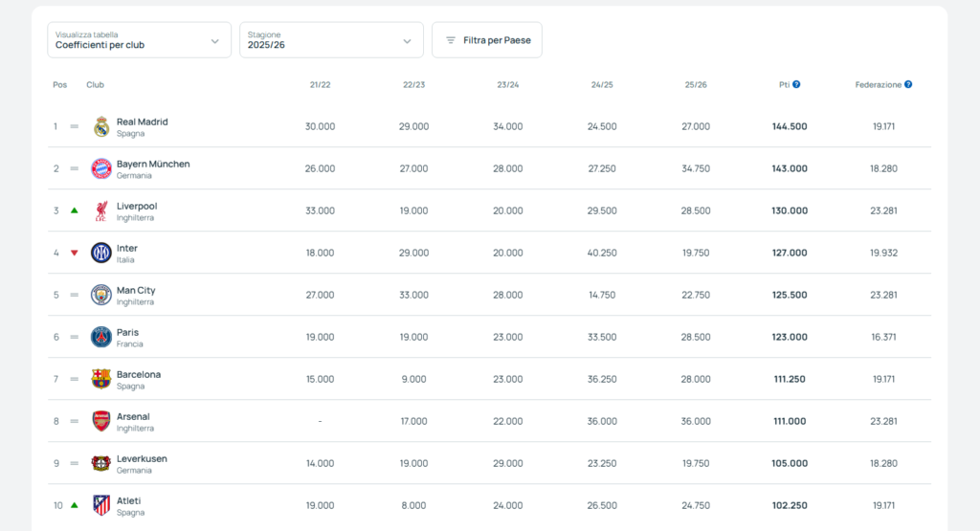Click the Arsenal club crest
Image resolution: width=980 pixels, height=531 pixels.
click(x=101, y=421)
